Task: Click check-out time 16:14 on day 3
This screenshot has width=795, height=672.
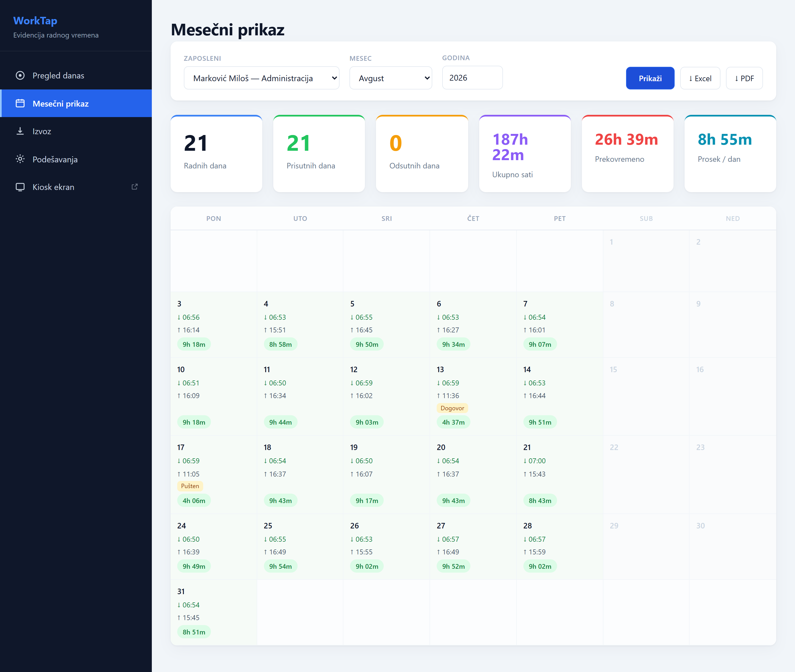Action: coord(188,330)
